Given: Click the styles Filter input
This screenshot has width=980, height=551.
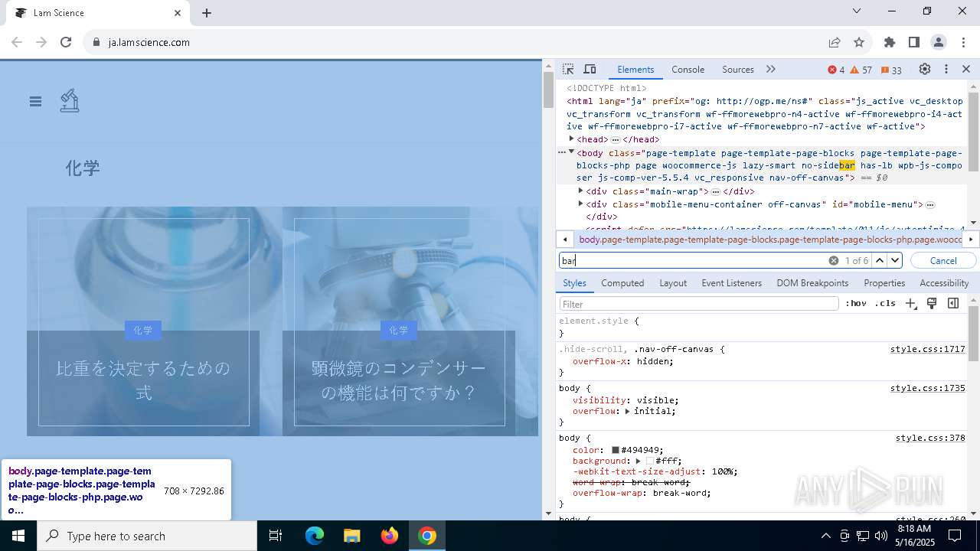Looking at the screenshot, I should (x=699, y=304).
